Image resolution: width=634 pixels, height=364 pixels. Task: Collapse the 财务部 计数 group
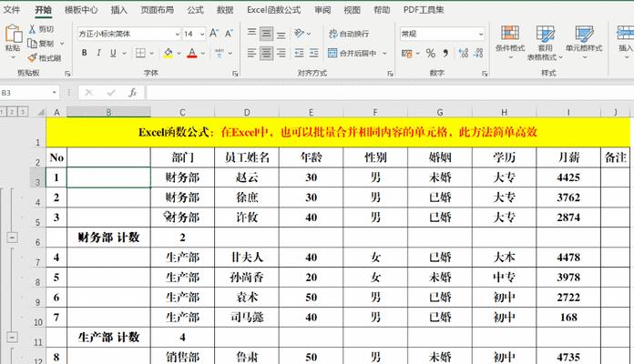click(12, 238)
